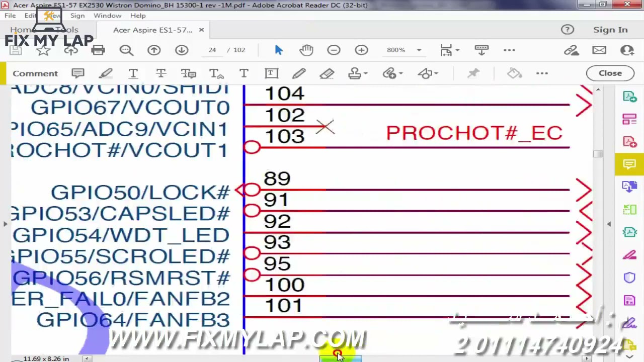Click the print icon
The width and height of the screenshot is (644, 362).
tap(98, 50)
